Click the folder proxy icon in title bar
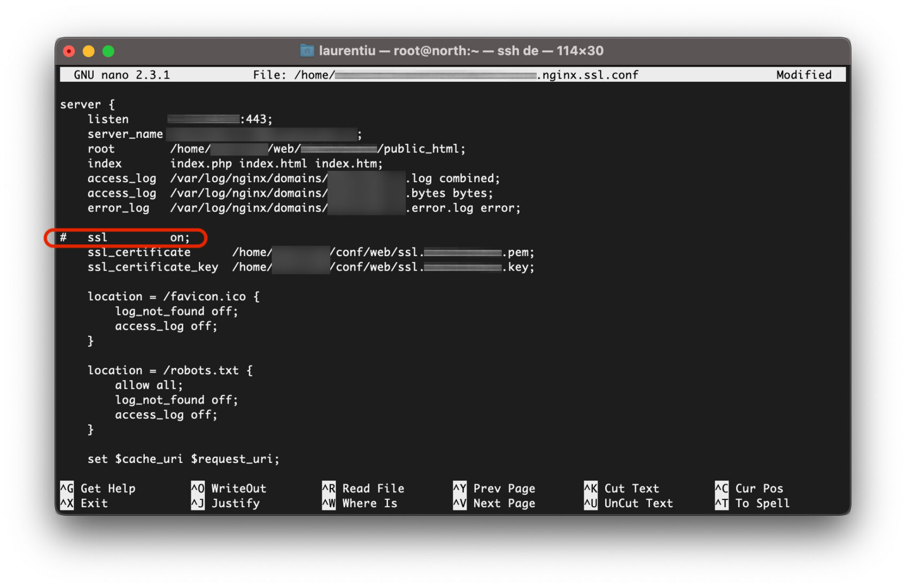 [307, 51]
